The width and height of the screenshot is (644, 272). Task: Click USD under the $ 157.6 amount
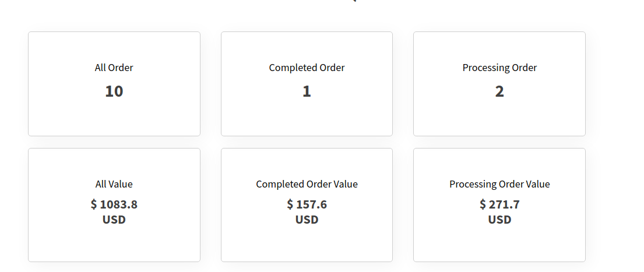pos(307,220)
